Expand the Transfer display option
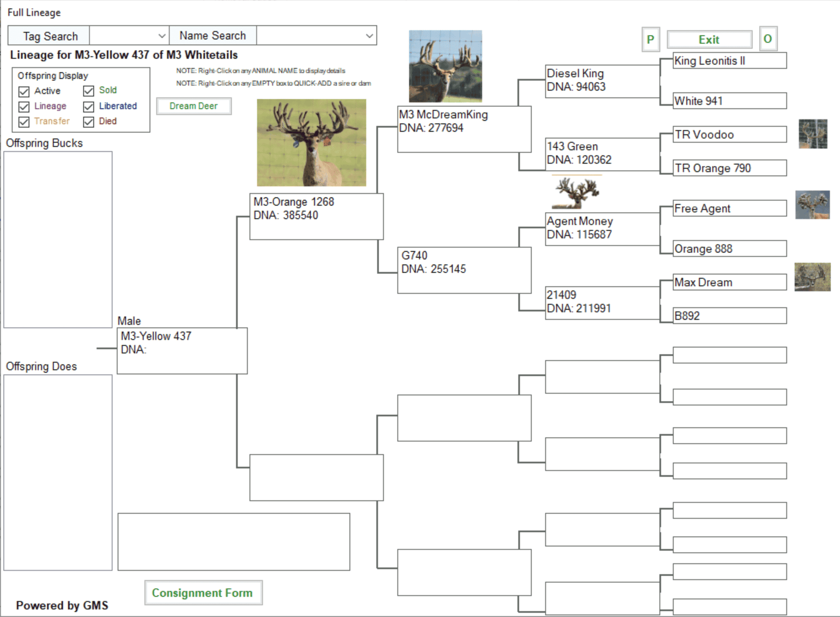840x617 pixels. point(23,122)
